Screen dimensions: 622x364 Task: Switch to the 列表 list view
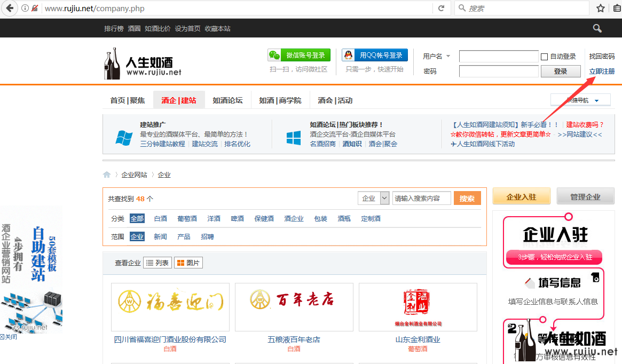[158, 263]
